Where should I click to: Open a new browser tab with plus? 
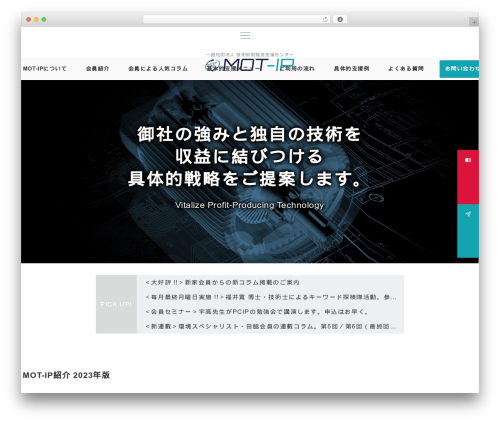[474, 22]
